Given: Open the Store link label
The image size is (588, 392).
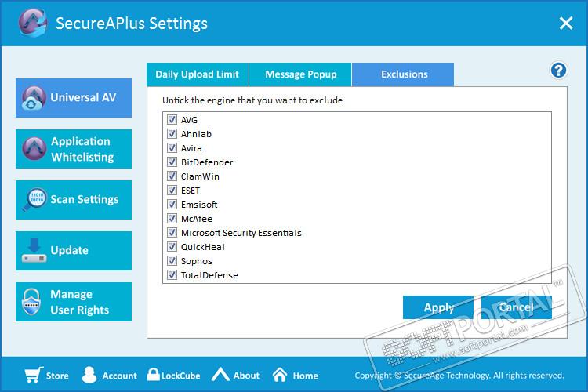Looking at the screenshot, I should (x=57, y=376).
